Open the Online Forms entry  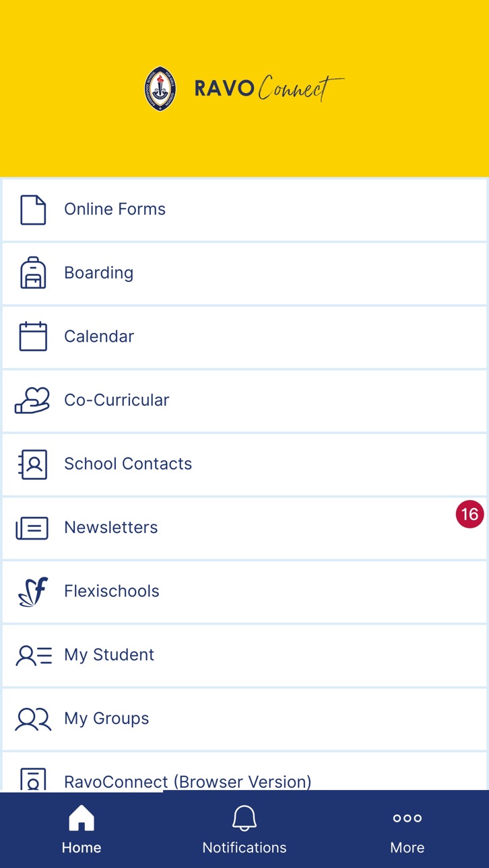(244, 209)
